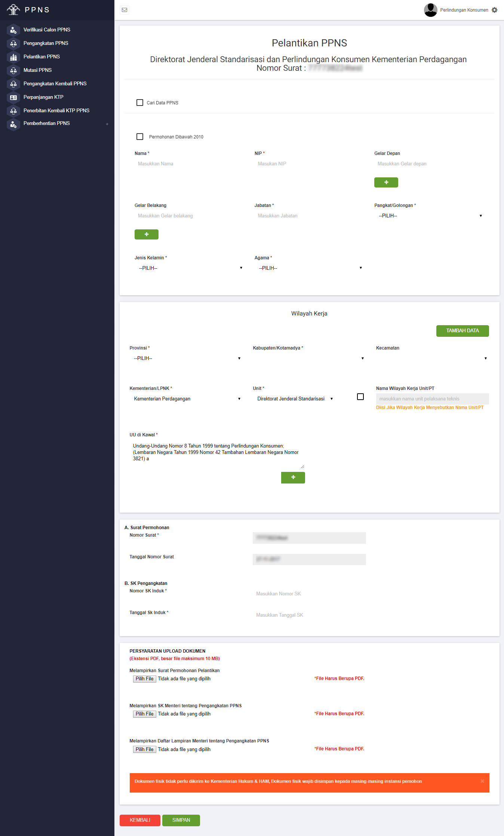Image resolution: width=504 pixels, height=836 pixels.
Task: Click the green SIMPAN button
Action: tap(181, 820)
